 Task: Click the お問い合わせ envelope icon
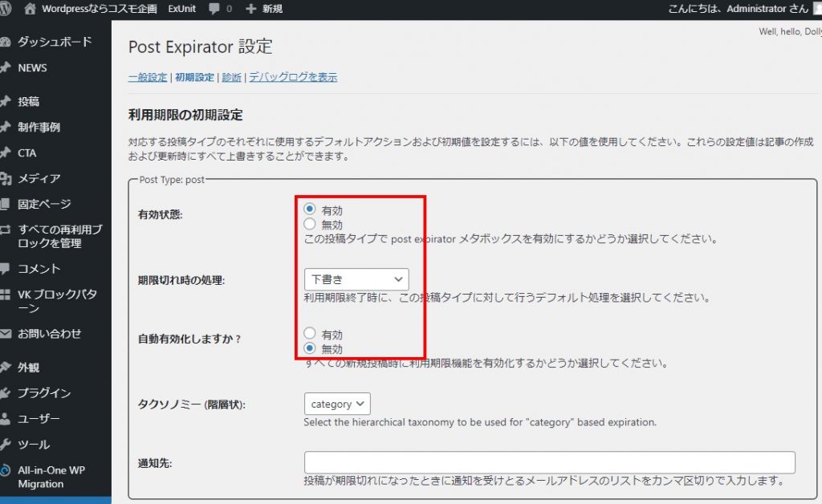tap(6, 334)
